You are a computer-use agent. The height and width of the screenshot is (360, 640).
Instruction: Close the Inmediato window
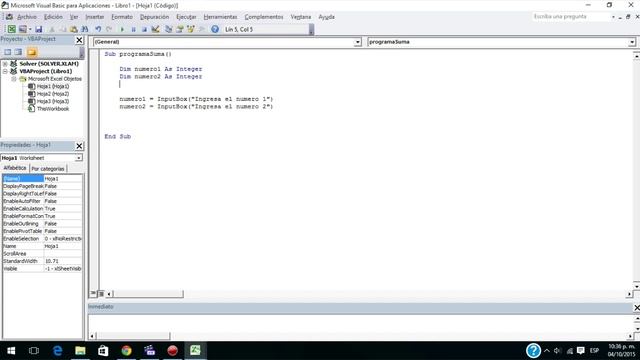coord(636,307)
